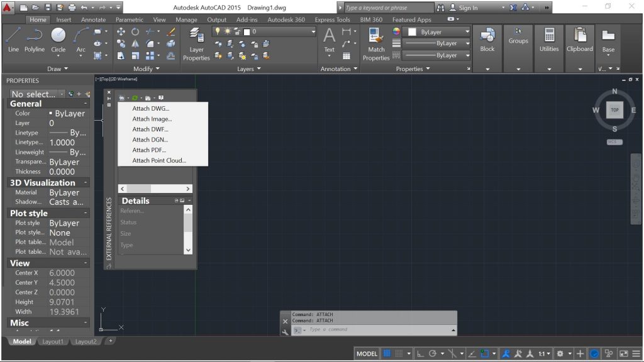Switch to Layout1 tab
Viewport: 644px width, 362px height.
click(x=53, y=341)
